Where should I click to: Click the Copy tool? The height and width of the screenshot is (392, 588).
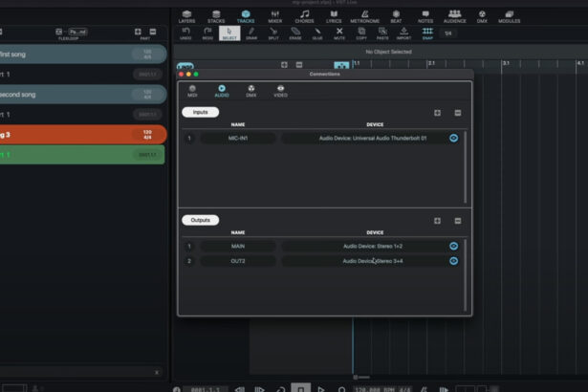tap(361, 33)
